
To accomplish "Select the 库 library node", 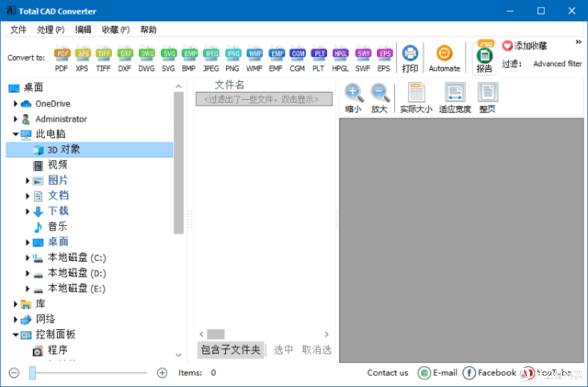I will [x=40, y=304].
